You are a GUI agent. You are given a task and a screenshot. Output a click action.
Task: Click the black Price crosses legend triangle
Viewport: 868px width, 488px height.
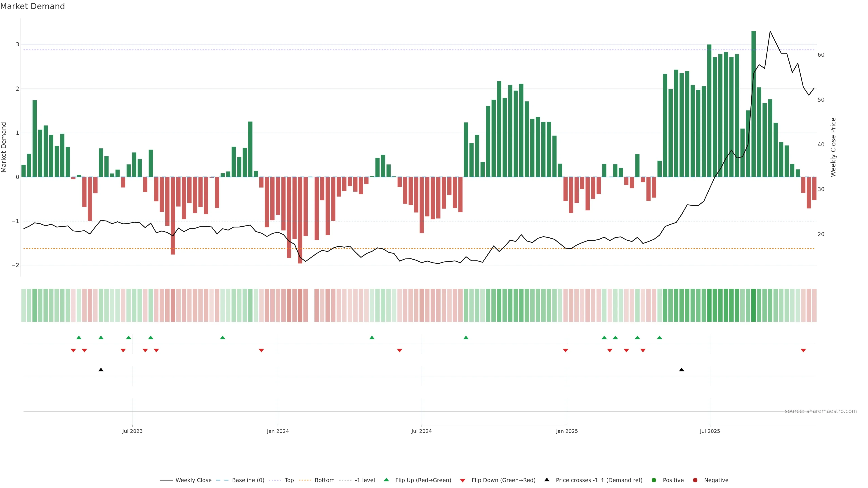[547, 480]
